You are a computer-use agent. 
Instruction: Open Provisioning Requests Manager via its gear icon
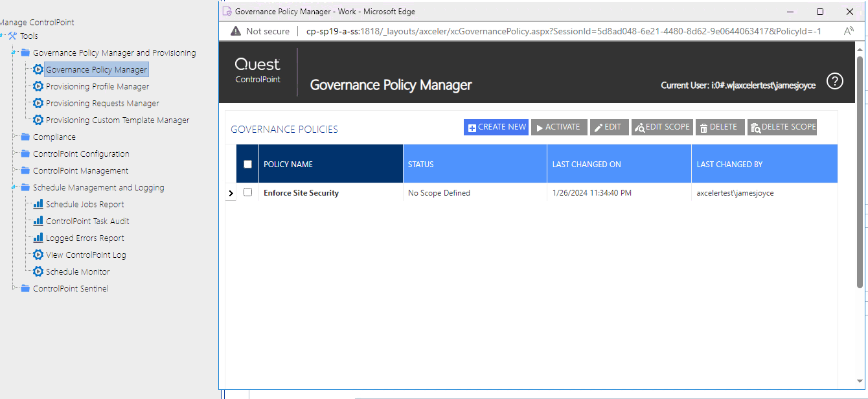37,103
